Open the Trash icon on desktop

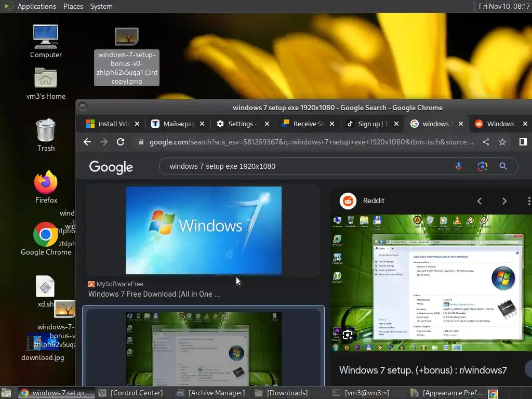[46, 130]
